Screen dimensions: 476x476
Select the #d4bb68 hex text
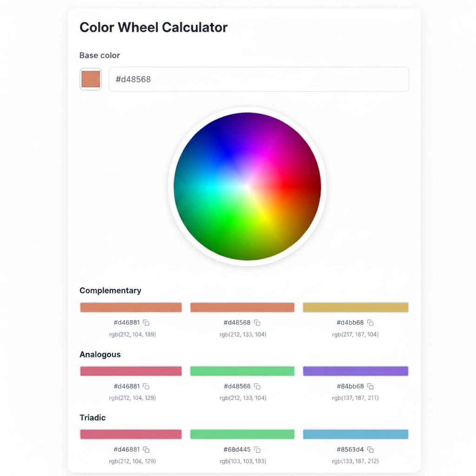coord(350,323)
